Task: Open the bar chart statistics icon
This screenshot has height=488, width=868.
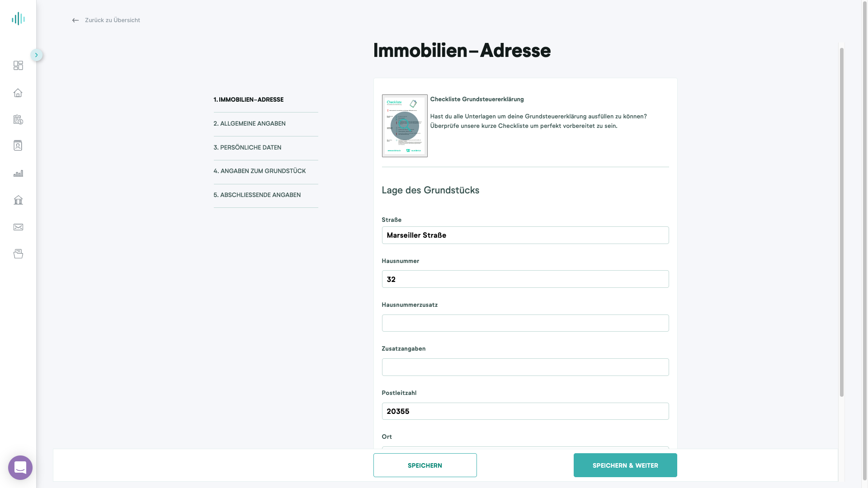Action: click(18, 174)
